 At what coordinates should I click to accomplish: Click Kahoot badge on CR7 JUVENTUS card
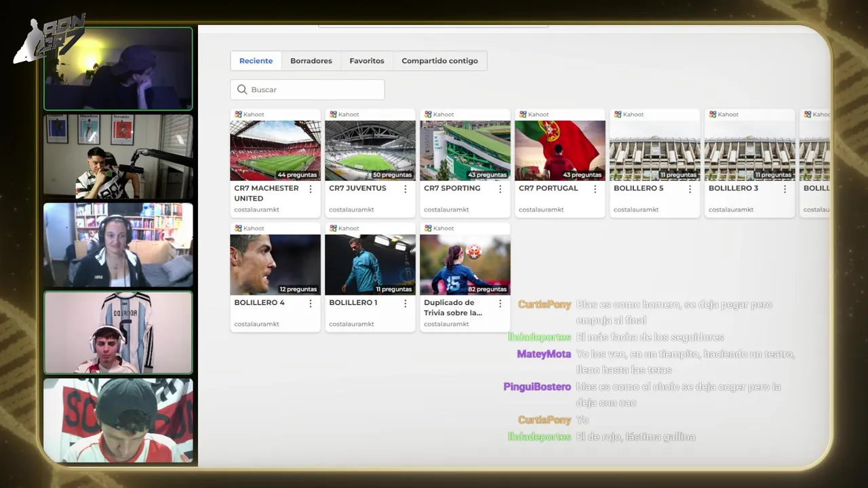click(344, 115)
